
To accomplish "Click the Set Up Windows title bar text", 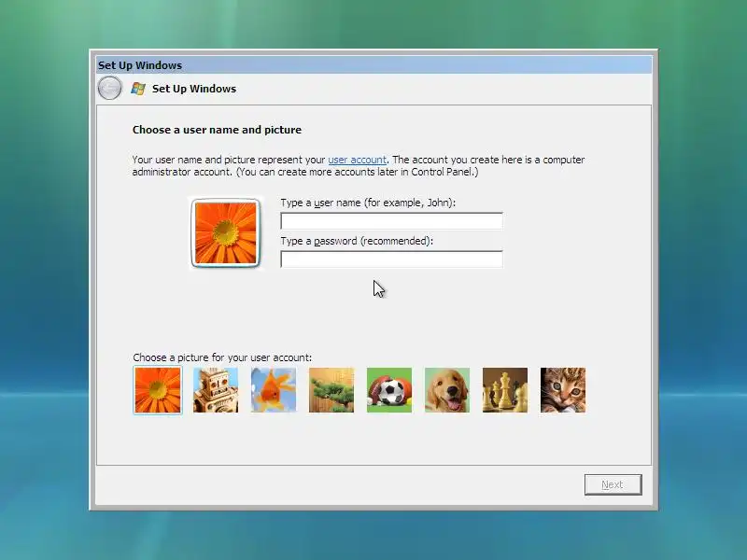I will coord(140,65).
